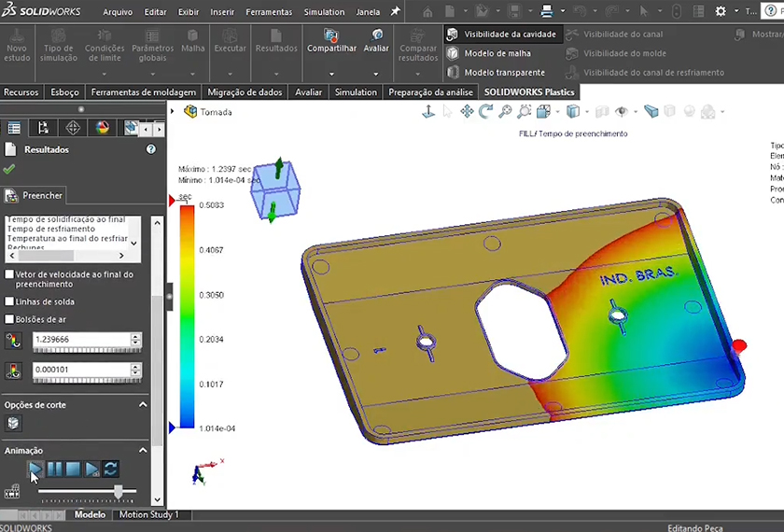Select Tempo de resfriamento in list
This screenshot has width=784, height=532.
[x=51, y=229]
